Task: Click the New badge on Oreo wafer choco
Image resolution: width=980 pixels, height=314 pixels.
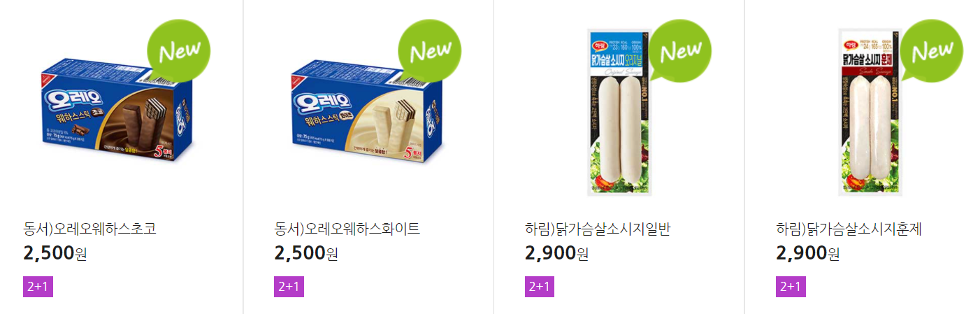Action: tap(179, 51)
